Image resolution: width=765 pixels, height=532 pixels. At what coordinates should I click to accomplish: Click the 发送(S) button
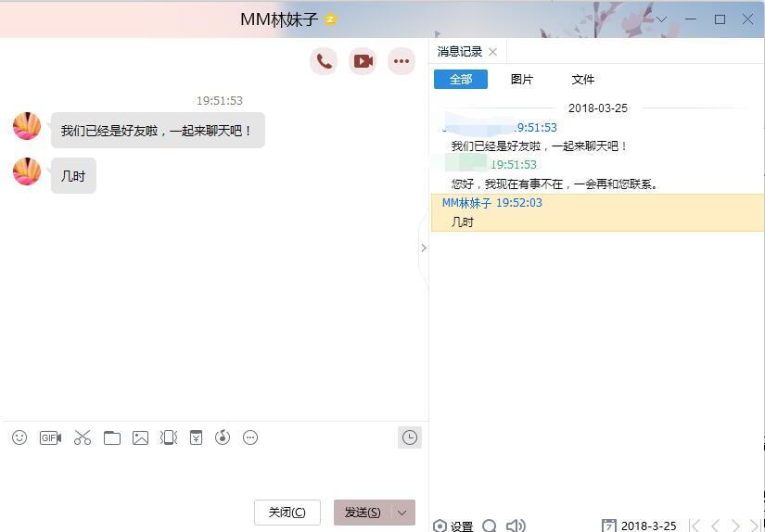(x=362, y=513)
